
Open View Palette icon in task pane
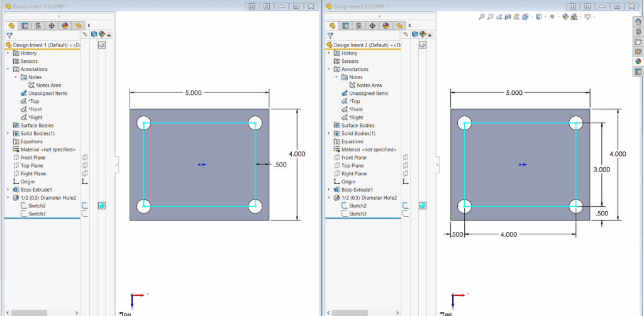[638, 52]
